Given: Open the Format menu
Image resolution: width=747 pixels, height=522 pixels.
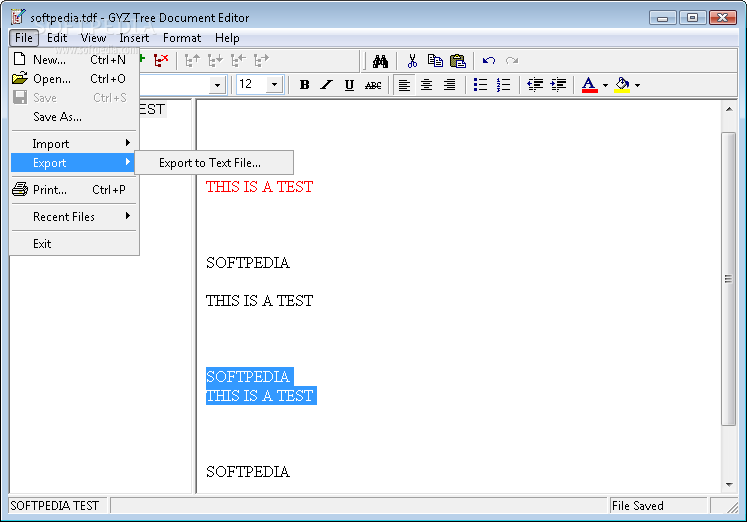Looking at the screenshot, I should coord(182,38).
